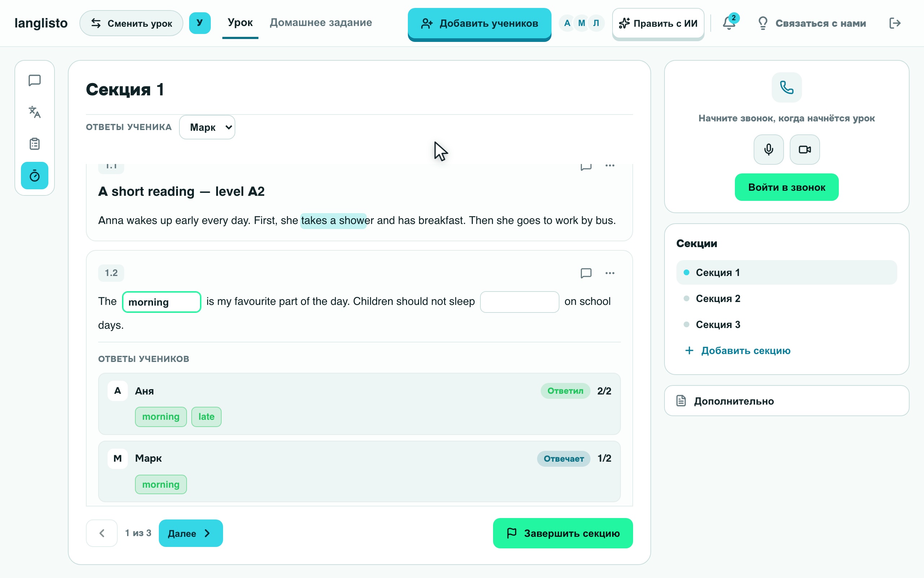This screenshot has width=924, height=578.
Task: Click the Марк score 1/2
Action: pos(604,458)
